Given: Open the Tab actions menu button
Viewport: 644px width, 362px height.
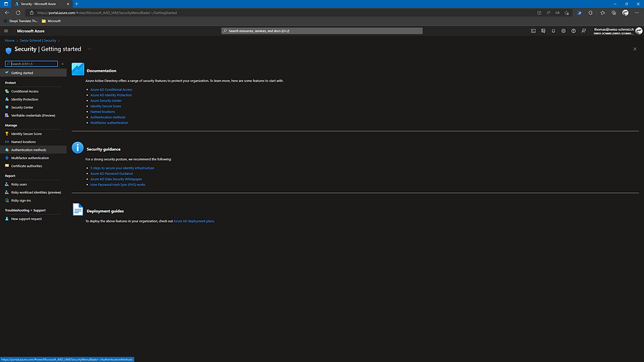Looking at the screenshot, I should (6, 4).
